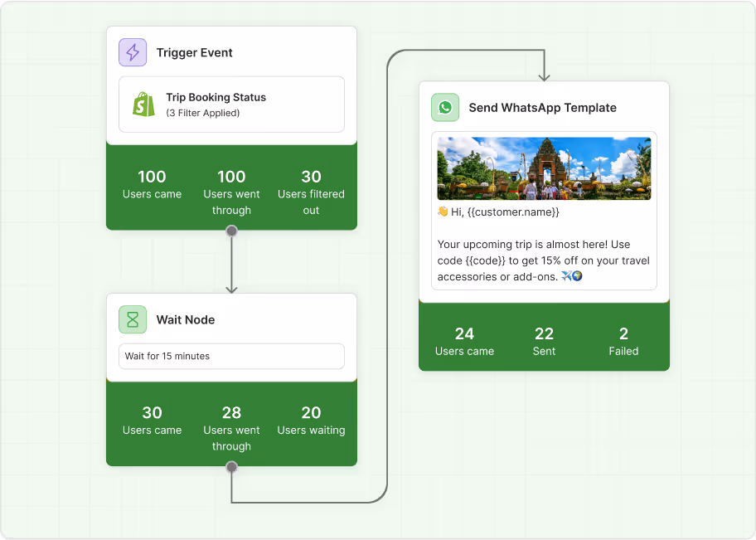This screenshot has height=540, width=756.
Task: Click the 24 Users came stat
Action: pos(464,341)
